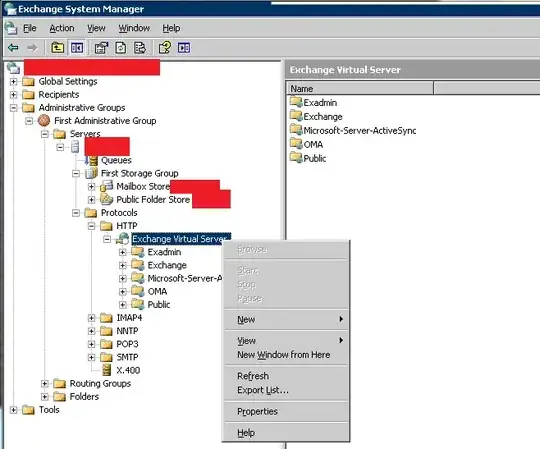Click the OMA folder icon in list pane
Viewport: 540px width, 449px height.
[x=296, y=144]
